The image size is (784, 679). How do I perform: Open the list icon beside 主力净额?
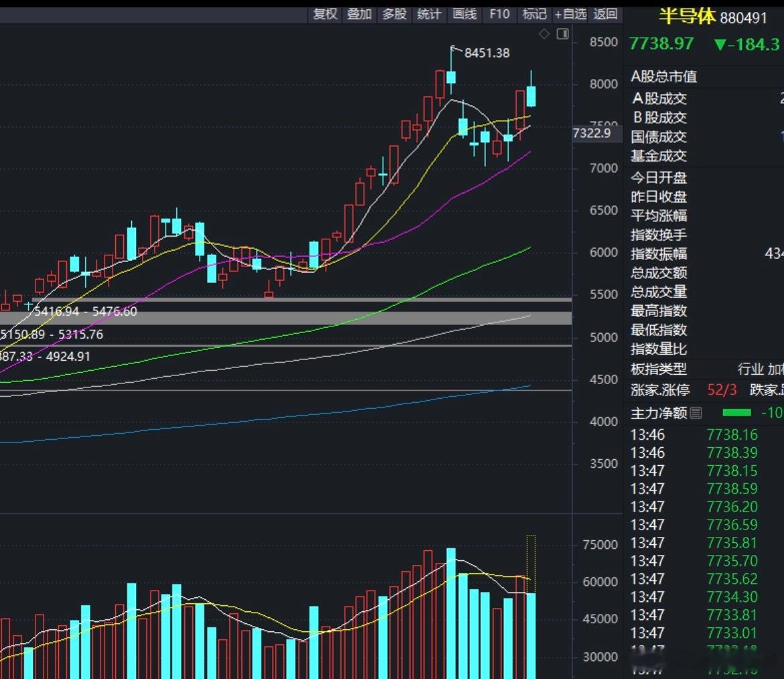pos(696,413)
